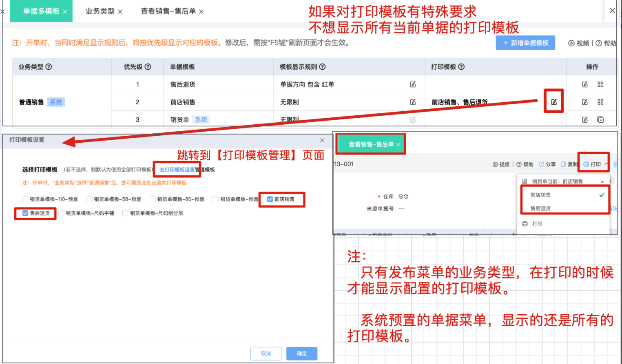This screenshot has height=364, width=622.
Task: Collapse 销货单当前: 前店销售 submenu arrow
Action: 602,181
